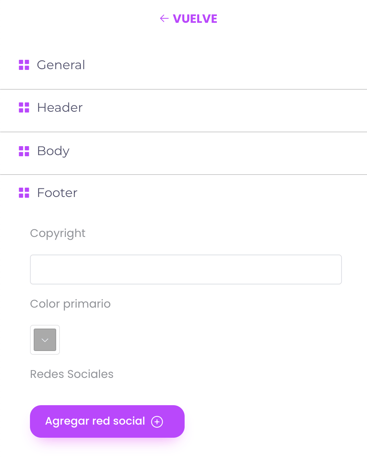Click the back arrow icon beside VUELVE
367x462 pixels.
click(164, 18)
